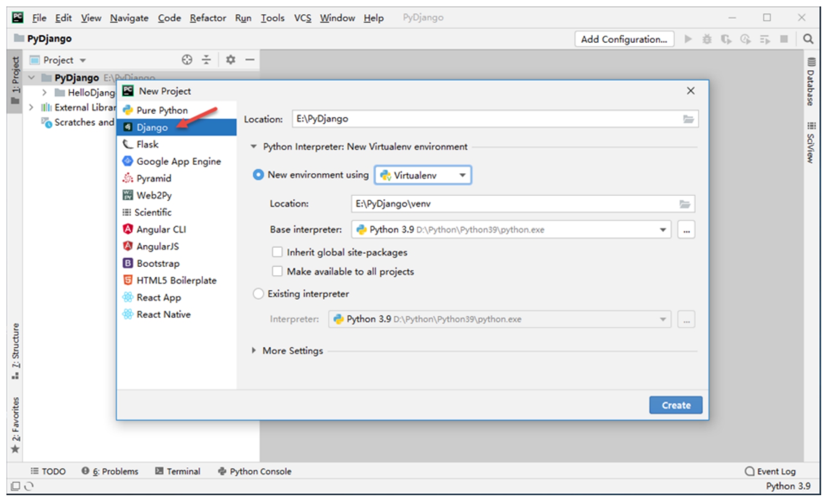Open the Refactor menu
The image size is (830, 504).
(x=208, y=18)
